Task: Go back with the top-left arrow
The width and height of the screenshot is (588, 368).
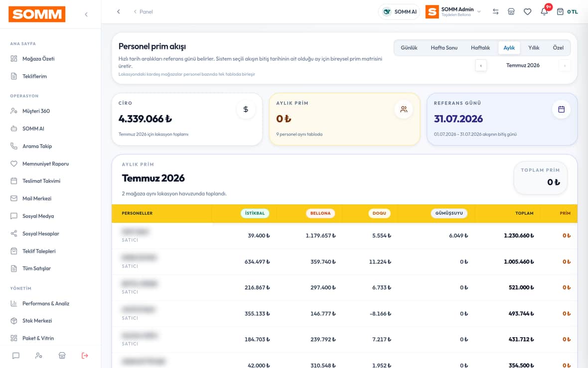Action: (x=119, y=11)
